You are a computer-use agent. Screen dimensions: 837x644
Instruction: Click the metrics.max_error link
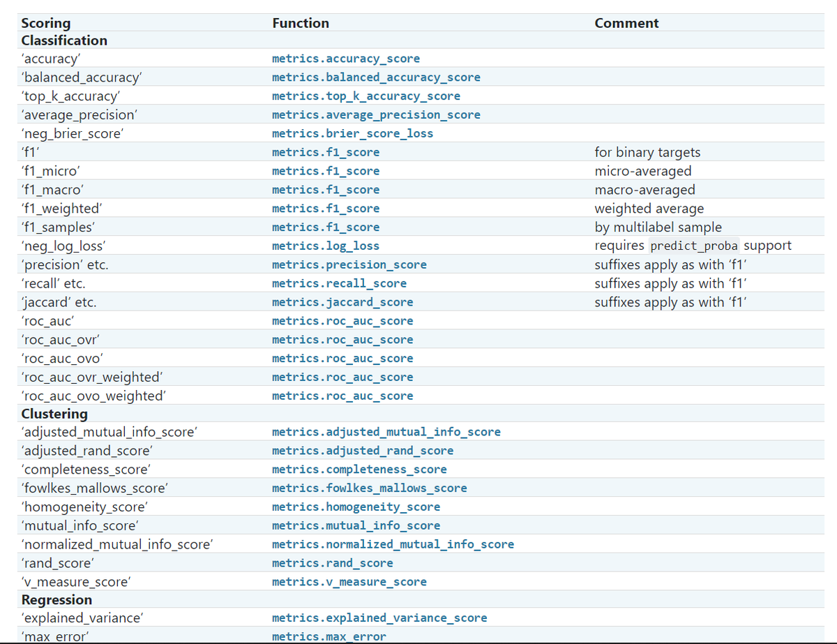click(329, 636)
